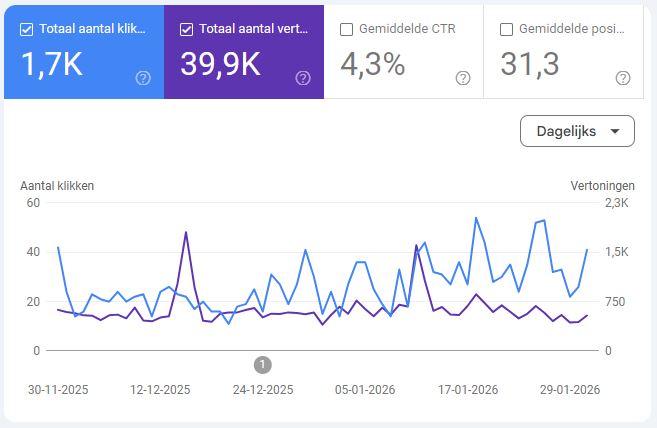Uncheck the Totaal aantal klikken checkbox
The image size is (657, 428).
pos(26,29)
